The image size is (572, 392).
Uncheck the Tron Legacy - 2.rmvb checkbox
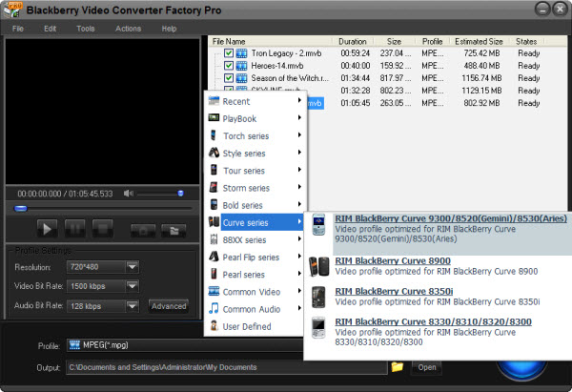tap(229, 53)
